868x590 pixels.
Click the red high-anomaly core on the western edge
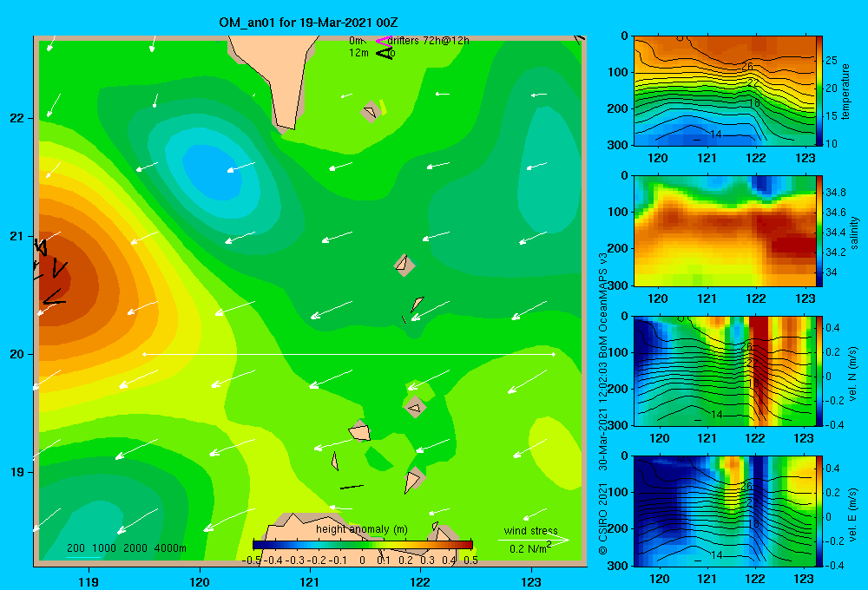click(53, 277)
